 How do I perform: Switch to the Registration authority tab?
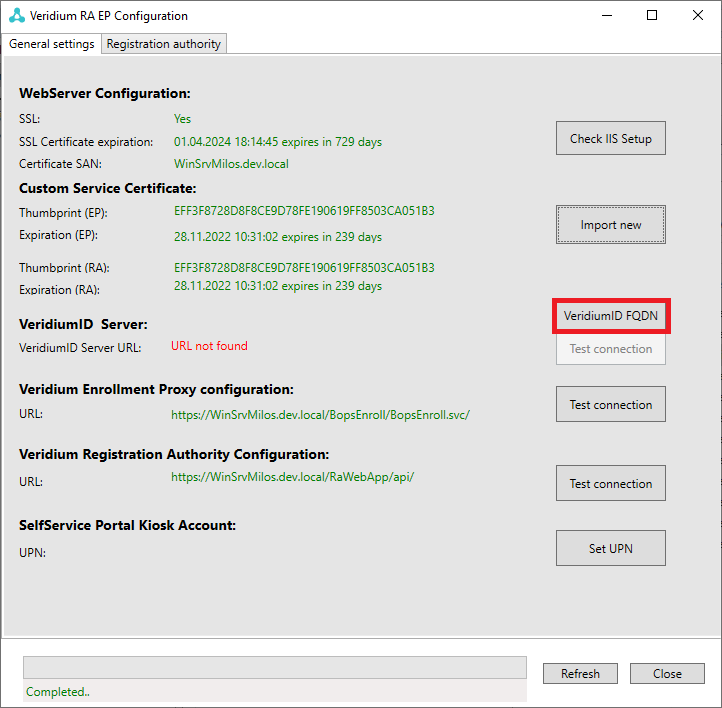164,44
